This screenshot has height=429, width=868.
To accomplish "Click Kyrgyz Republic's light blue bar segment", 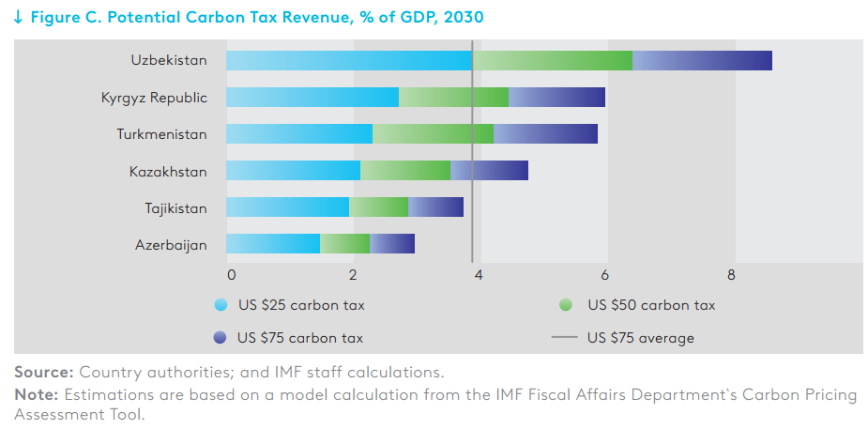I will tap(312, 97).
